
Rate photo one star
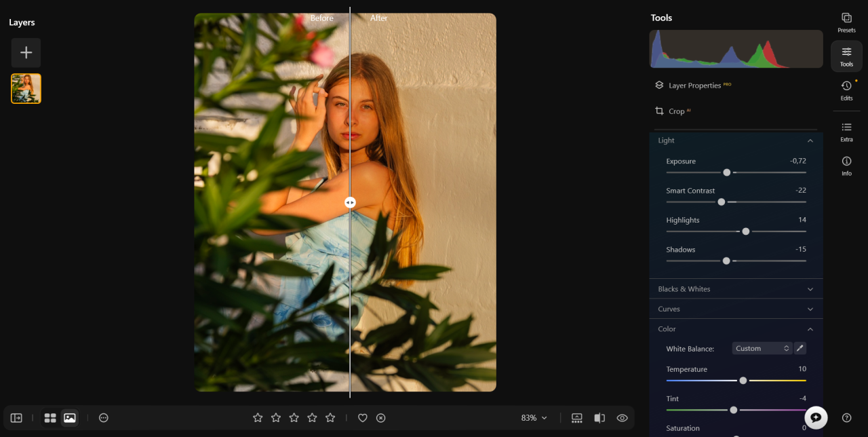pos(258,418)
